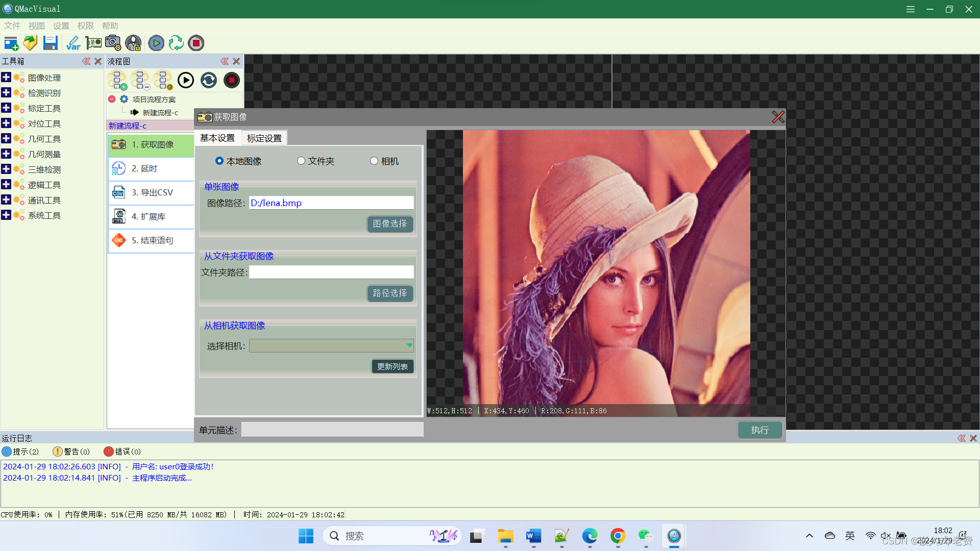Image resolution: width=980 pixels, height=551 pixels.
Task: Close the 流程图 panel
Action: [236, 61]
